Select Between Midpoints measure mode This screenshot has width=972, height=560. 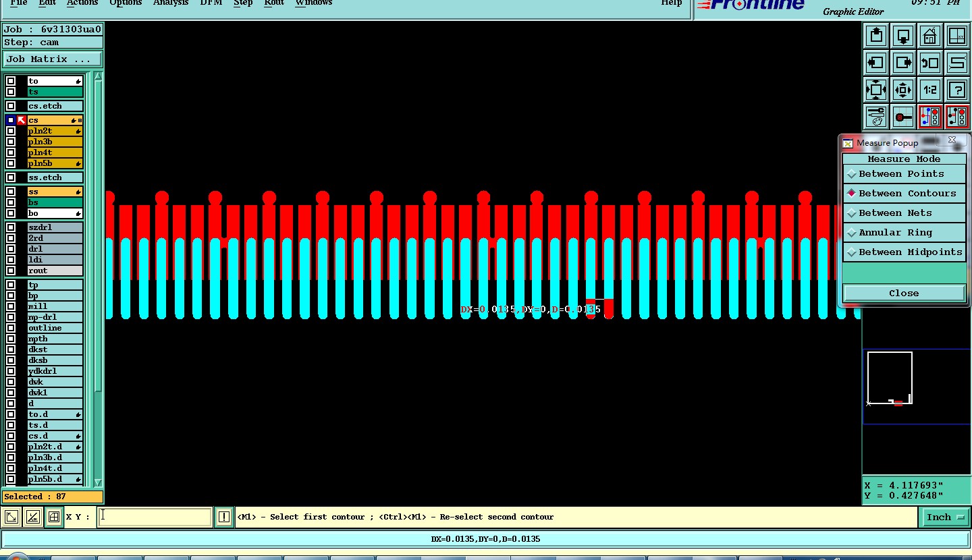click(904, 252)
